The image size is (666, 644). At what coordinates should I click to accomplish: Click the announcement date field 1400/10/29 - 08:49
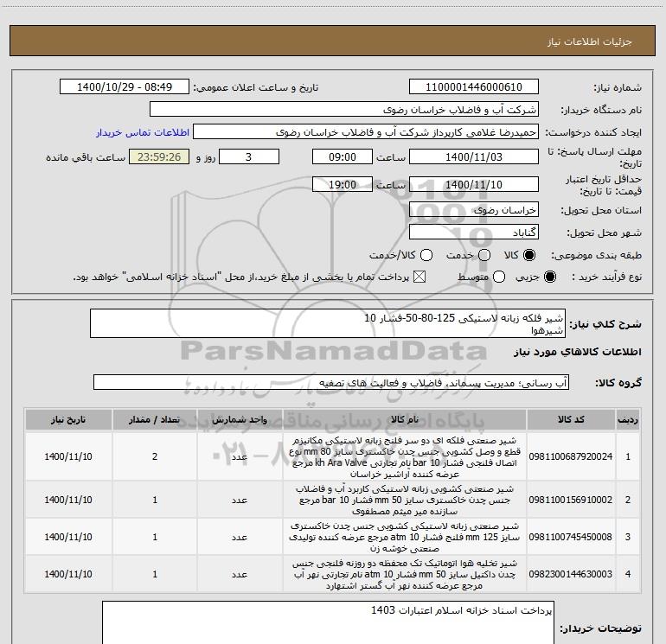tap(125, 87)
